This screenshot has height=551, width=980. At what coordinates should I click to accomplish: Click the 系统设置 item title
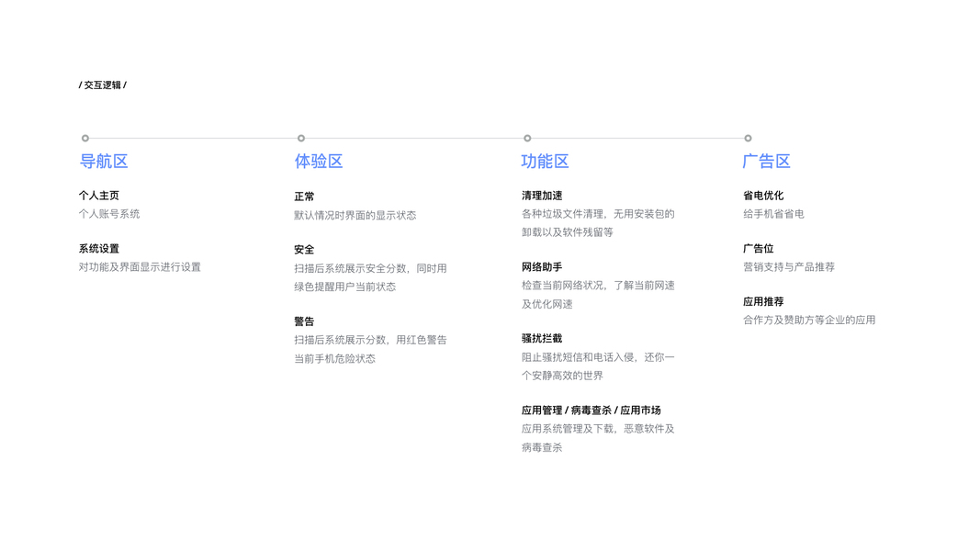pos(99,249)
